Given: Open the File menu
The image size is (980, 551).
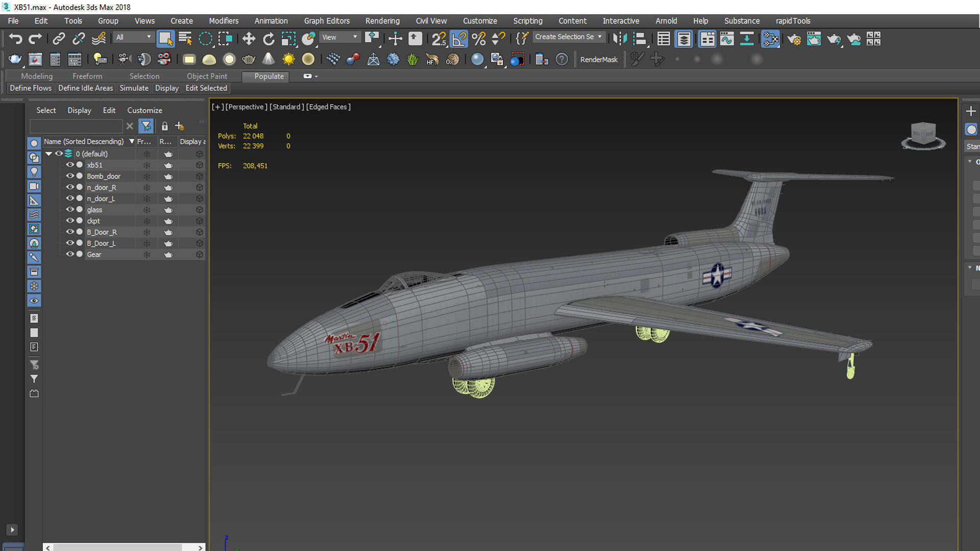Looking at the screenshot, I should click(13, 21).
